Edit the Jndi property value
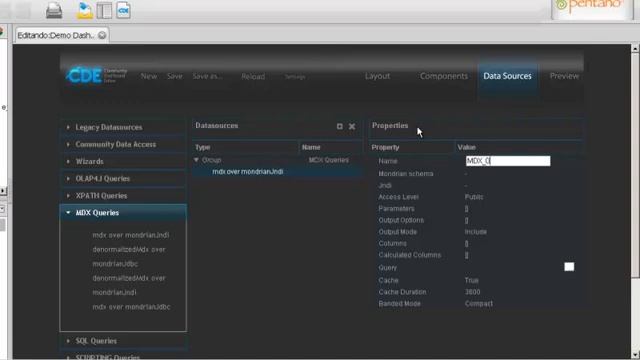640x360 pixels. pos(466,186)
